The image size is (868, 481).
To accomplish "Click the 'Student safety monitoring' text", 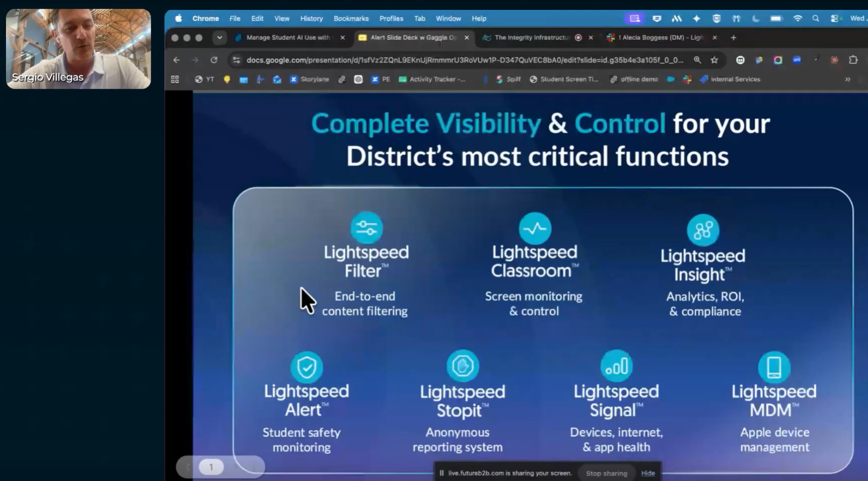I will 302,440.
